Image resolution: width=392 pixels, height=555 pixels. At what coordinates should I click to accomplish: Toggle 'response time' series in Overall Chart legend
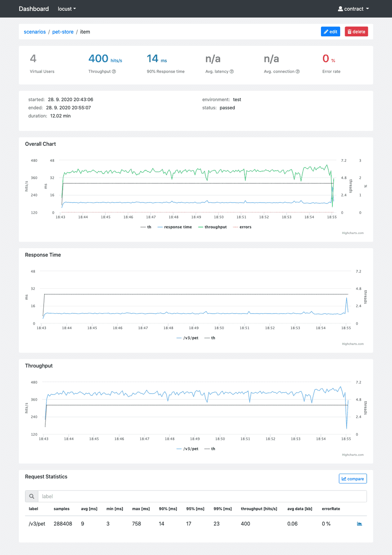174,227
